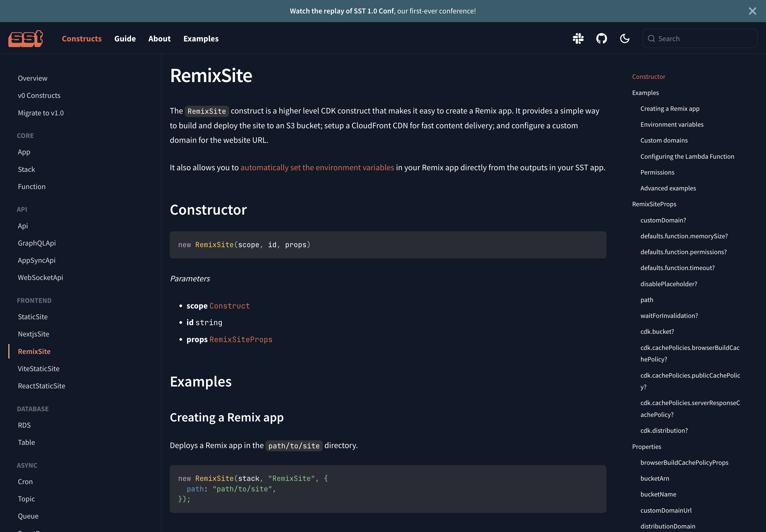
Task: Open Overview in the sidebar
Action: pyautogui.click(x=33, y=78)
